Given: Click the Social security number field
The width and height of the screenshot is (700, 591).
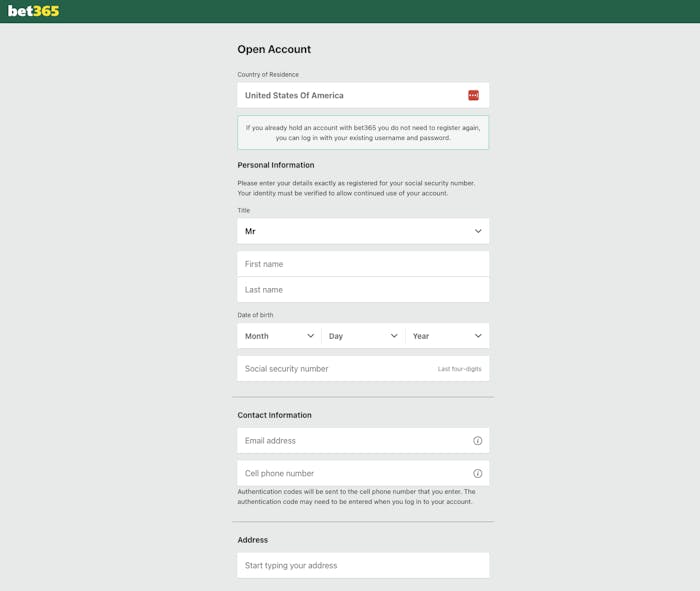Looking at the screenshot, I should [363, 368].
